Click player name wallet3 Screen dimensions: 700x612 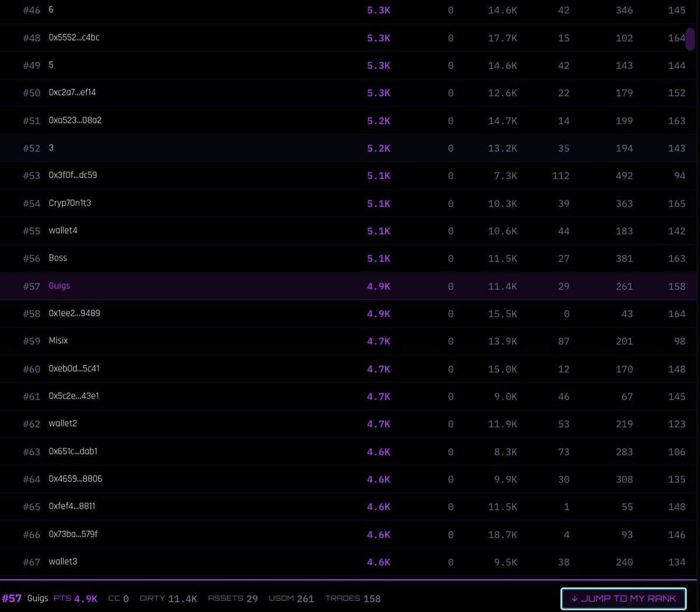[x=63, y=561]
